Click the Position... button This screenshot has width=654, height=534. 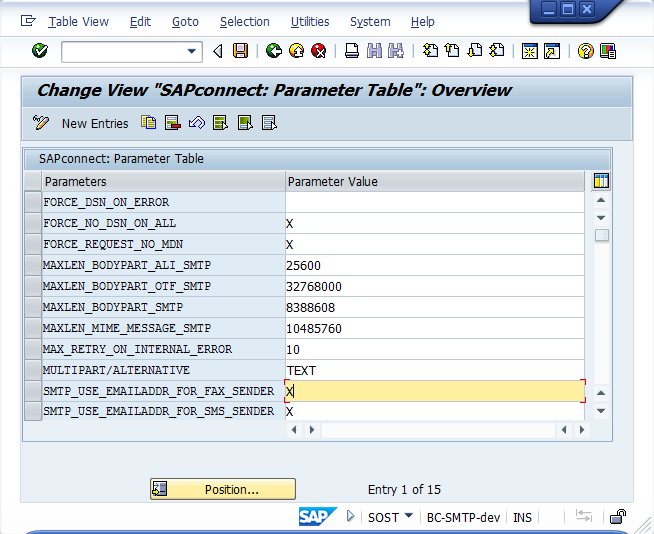click(223, 489)
